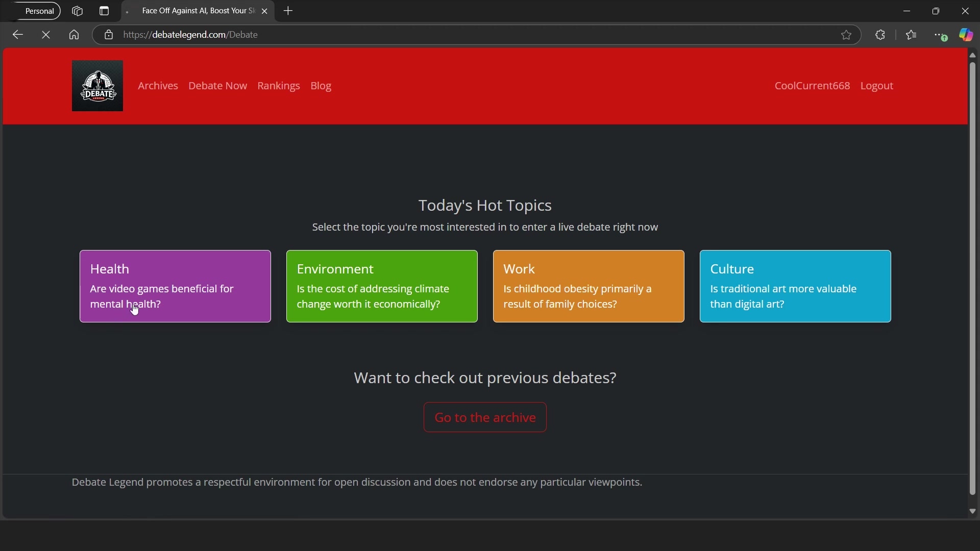Viewport: 980px width, 551px height.
Task: Go back to previous page
Action: [x=18, y=35]
